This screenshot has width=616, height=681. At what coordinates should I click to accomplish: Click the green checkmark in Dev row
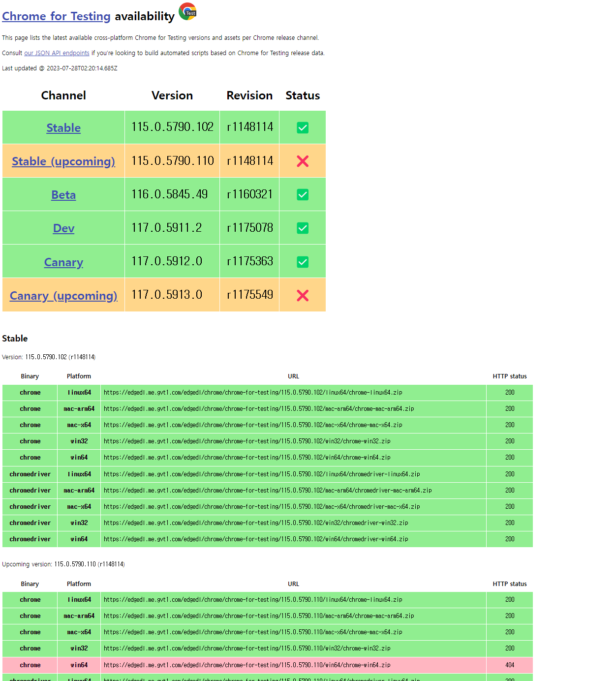point(303,228)
